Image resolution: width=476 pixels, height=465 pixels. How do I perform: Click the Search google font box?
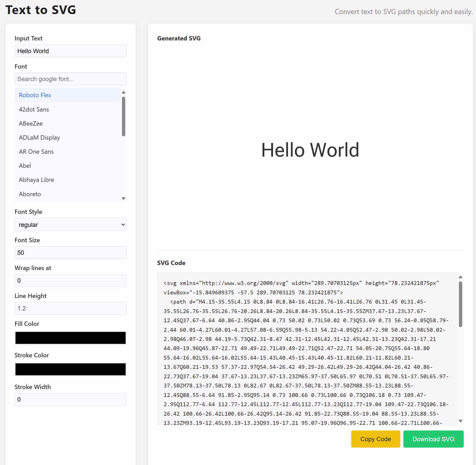(71, 79)
